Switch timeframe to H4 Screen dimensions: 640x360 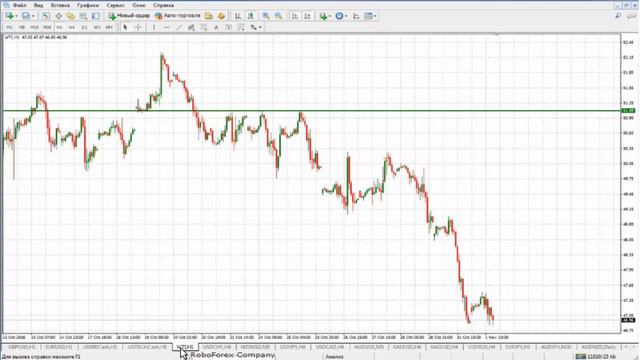[72, 27]
